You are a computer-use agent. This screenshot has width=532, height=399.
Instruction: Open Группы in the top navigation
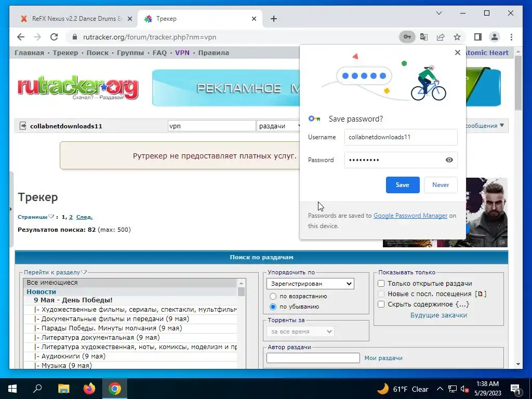tap(130, 52)
